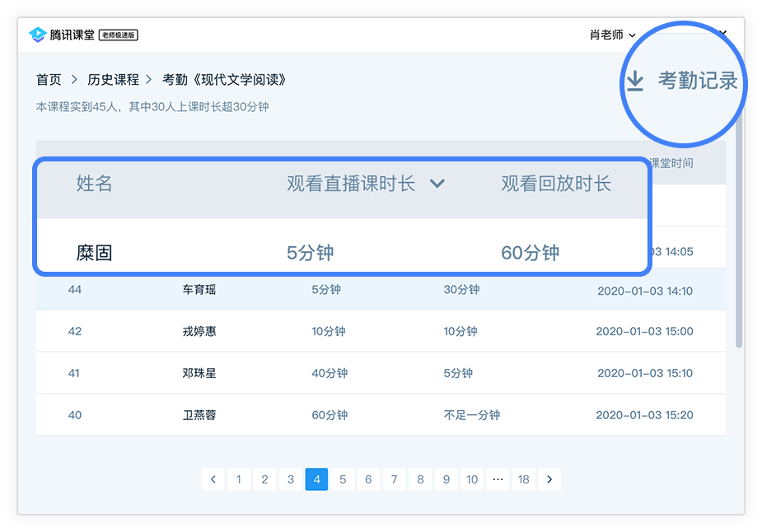
Task: Select student 卫燕蓉
Action: [x=199, y=415]
